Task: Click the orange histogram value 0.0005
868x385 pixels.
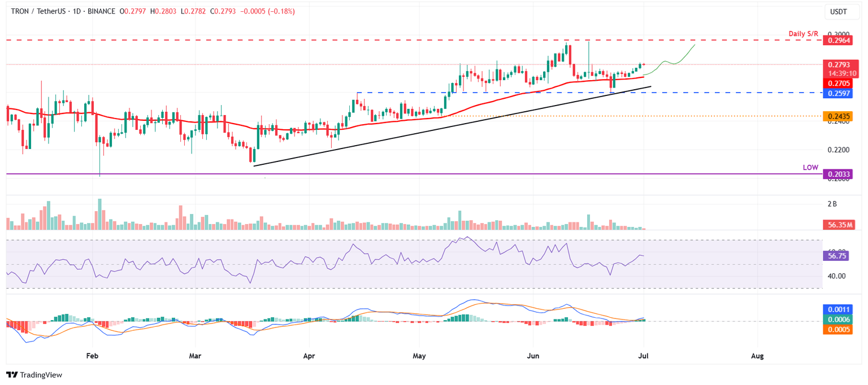Action: click(x=839, y=330)
